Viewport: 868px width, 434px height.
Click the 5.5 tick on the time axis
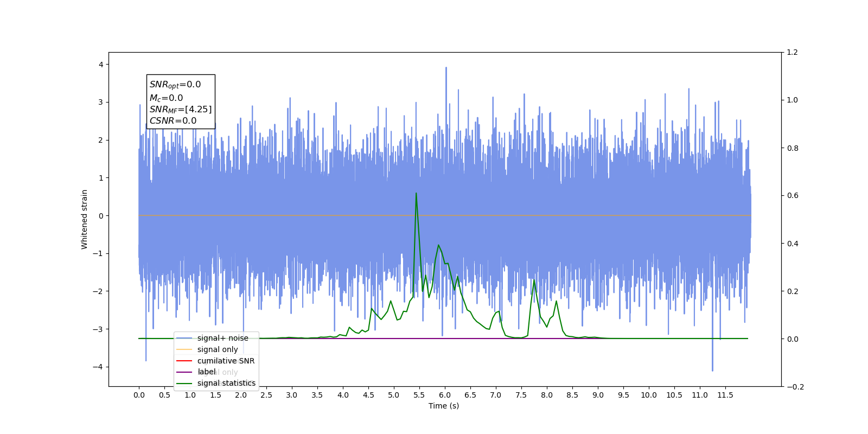419,395
